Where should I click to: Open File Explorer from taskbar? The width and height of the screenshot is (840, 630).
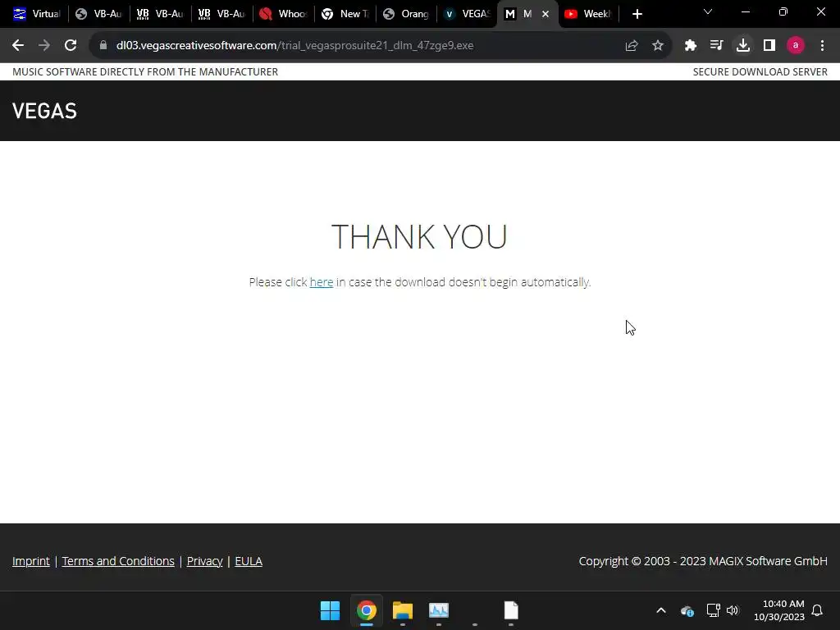tap(402, 610)
